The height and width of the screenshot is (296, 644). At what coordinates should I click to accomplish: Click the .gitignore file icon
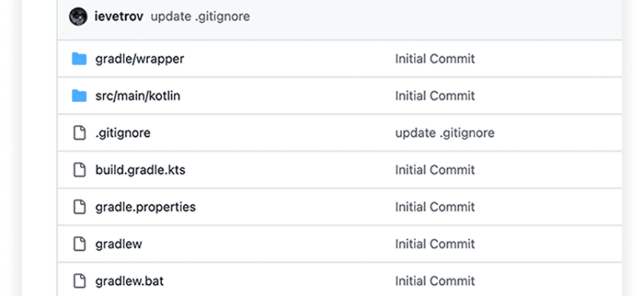tap(79, 133)
